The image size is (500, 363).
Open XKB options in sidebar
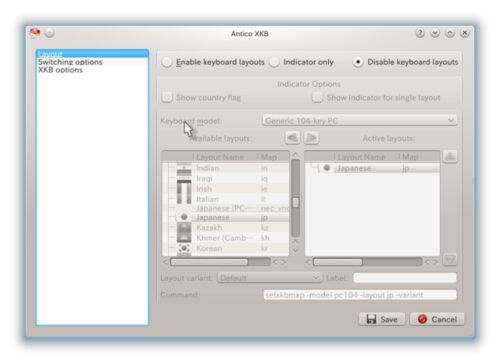[x=92, y=70]
